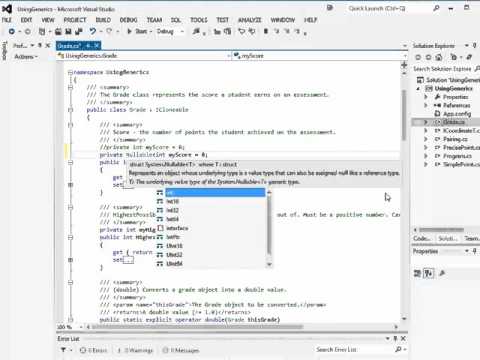Open the BUILD menu

[x=103, y=20]
